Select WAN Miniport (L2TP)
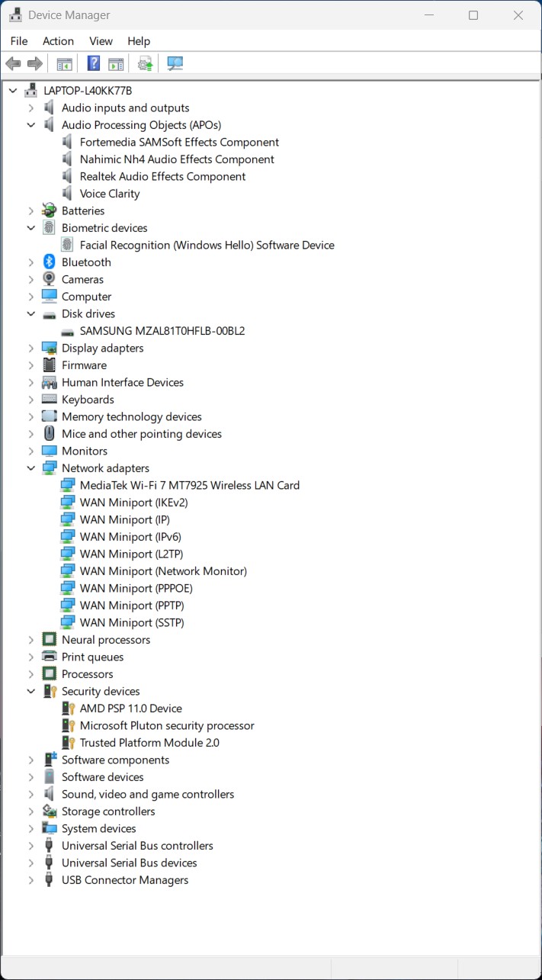542x980 pixels. [131, 554]
